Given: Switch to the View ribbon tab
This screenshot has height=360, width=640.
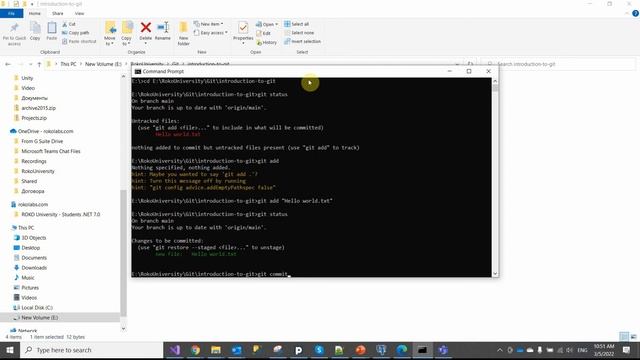Looking at the screenshot, I should click(79, 13).
